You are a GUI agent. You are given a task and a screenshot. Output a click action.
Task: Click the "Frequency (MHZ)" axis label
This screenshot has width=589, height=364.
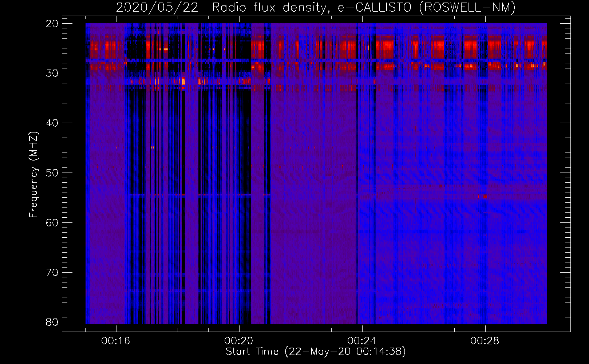(33, 174)
